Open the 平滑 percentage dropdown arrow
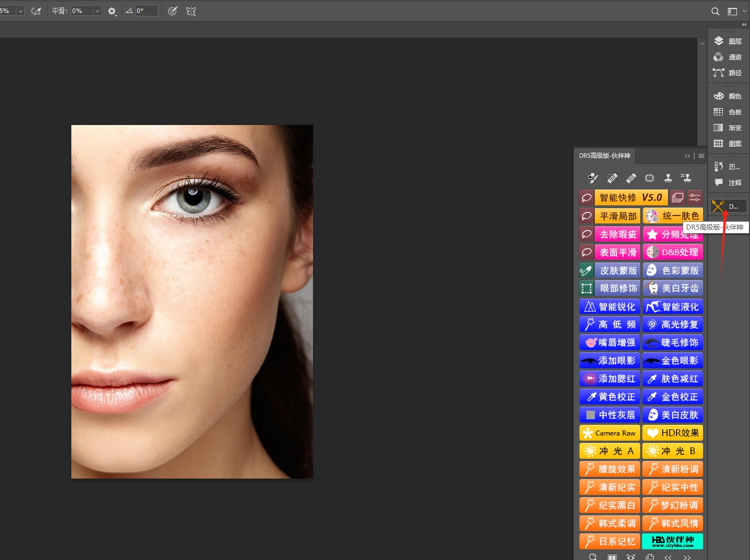 coord(97,11)
